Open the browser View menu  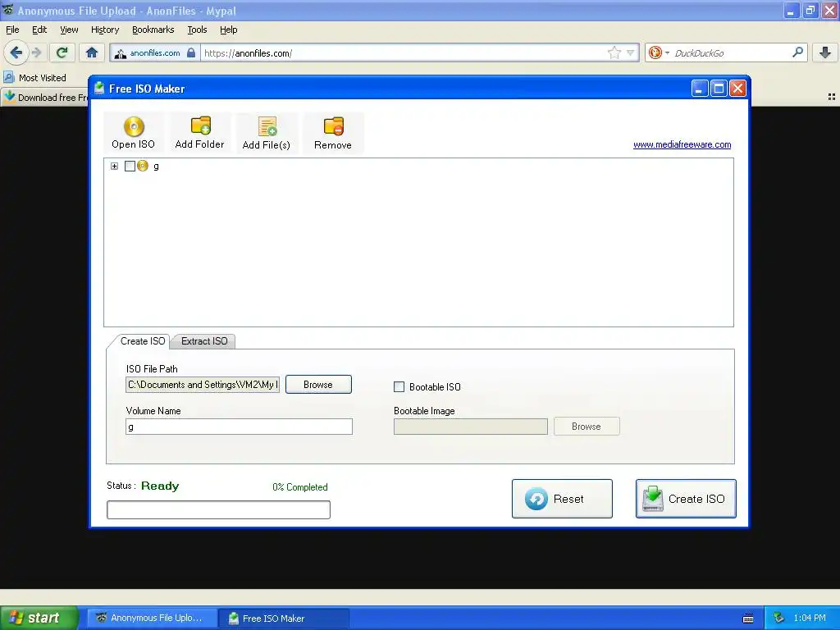pyautogui.click(x=69, y=30)
